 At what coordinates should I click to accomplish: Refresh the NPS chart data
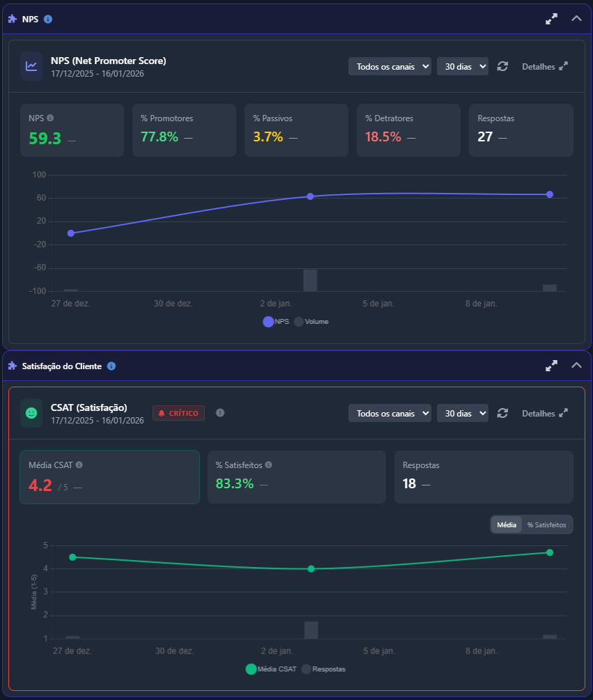(x=503, y=66)
